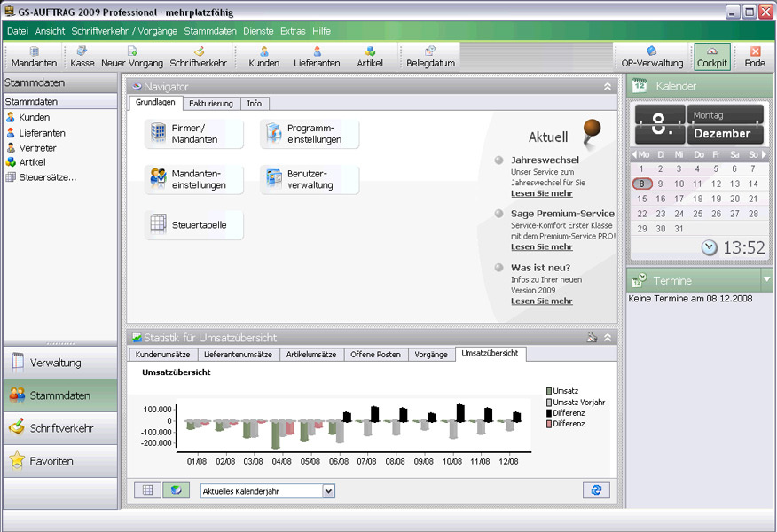
Task: Open the Kundenumsätze statistics tab
Action: (x=162, y=355)
